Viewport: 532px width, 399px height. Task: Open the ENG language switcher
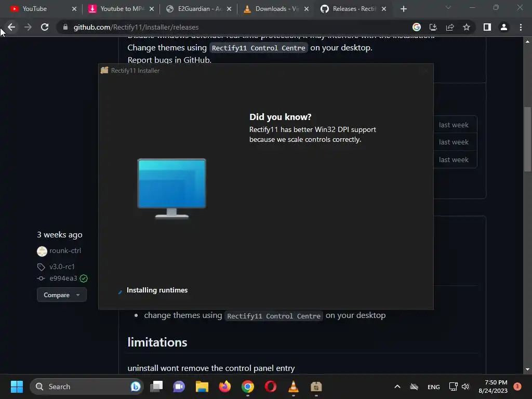(x=434, y=387)
